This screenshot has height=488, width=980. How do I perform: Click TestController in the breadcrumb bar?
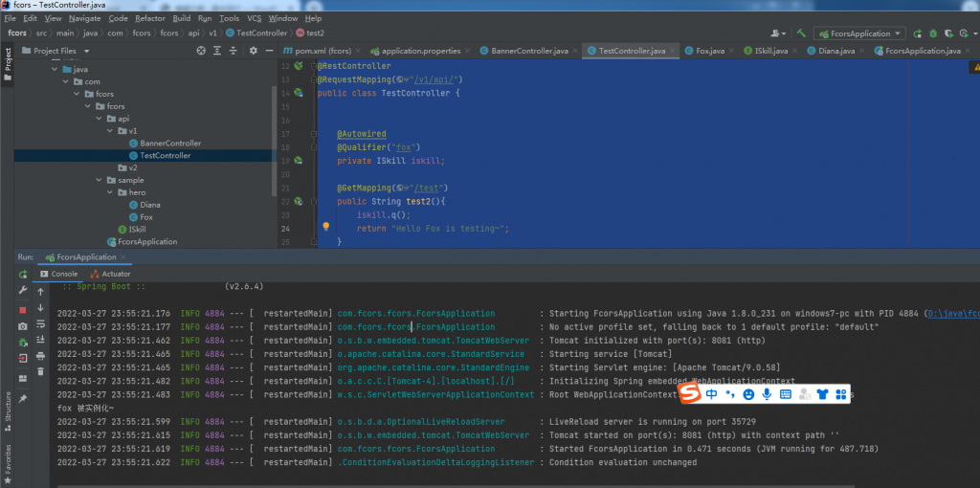(256, 33)
